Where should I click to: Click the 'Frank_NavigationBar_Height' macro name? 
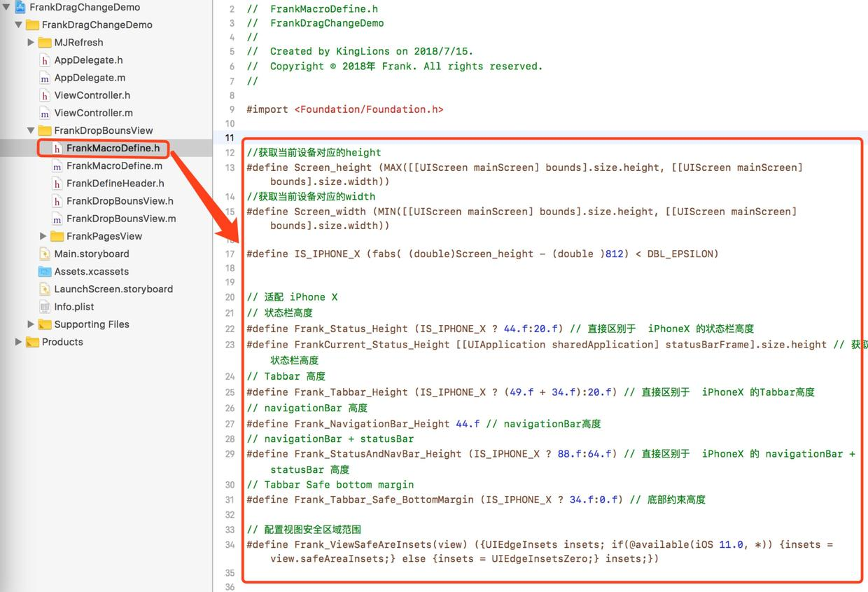click(x=372, y=424)
